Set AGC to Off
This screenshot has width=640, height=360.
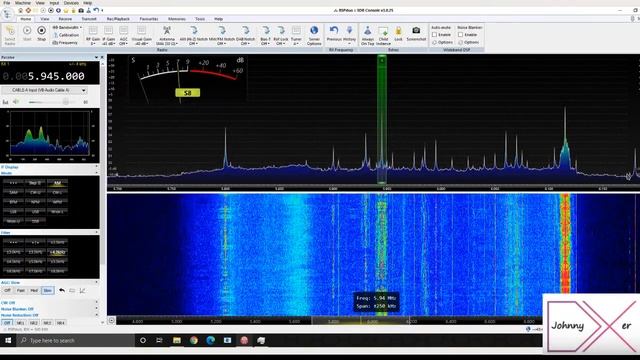click(7, 290)
